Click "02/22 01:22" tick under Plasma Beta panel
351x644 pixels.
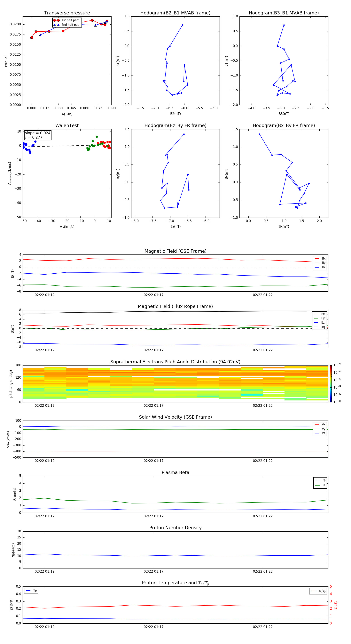click(262, 516)
